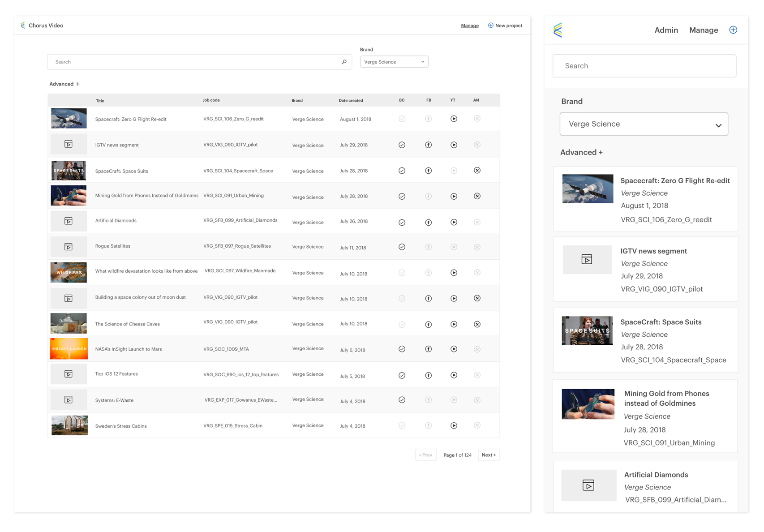Click the Page 1 of 124 indicator

pyautogui.click(x=457, y=455)
